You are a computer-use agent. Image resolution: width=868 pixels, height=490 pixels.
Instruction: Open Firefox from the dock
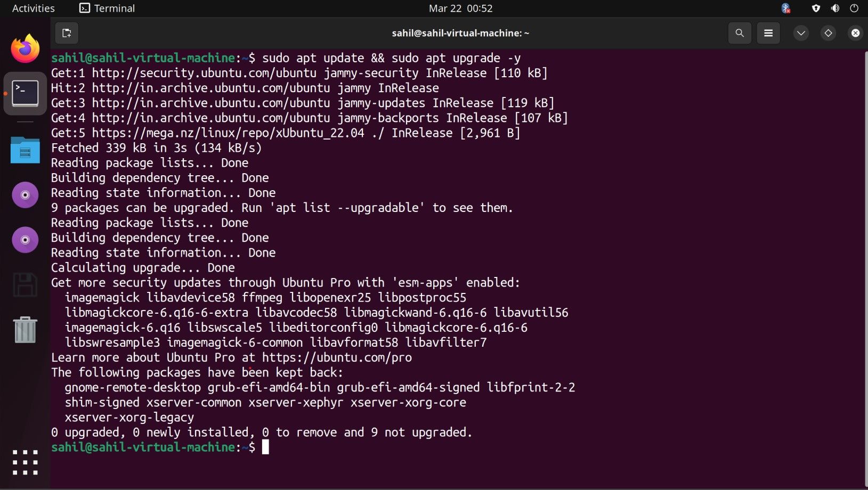[x=25, y=48]
